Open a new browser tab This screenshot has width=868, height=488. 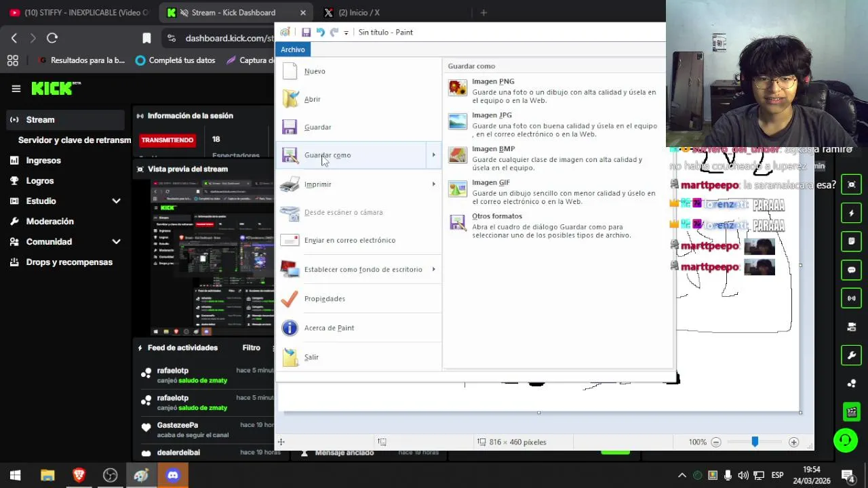pos(484,12)
